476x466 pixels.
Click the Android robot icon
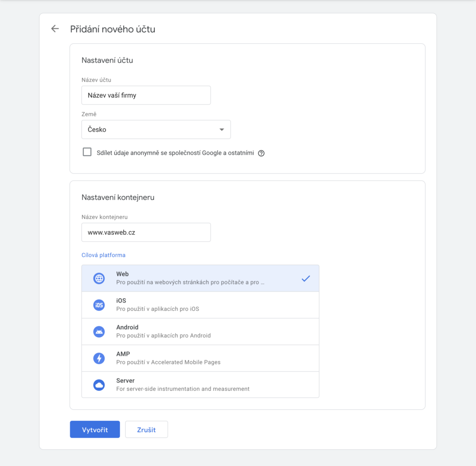(x=99, y=332)
